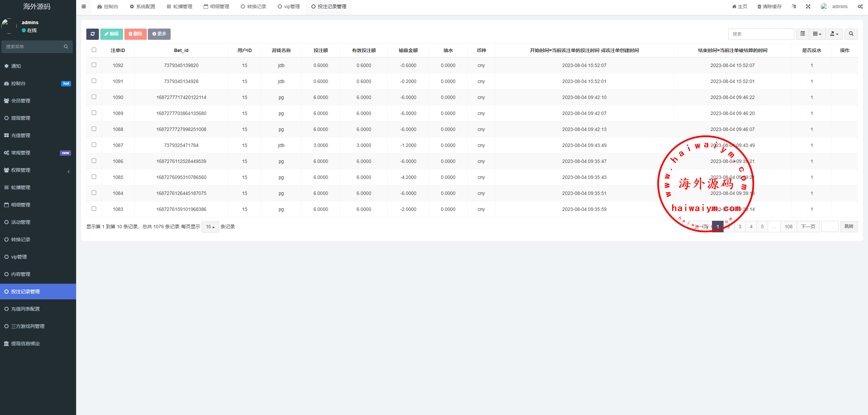This screenshot has width=868, height=415.
Task: Check the row with 注单ID 1085
Action: pyautogui.click(x=94, y=177)
